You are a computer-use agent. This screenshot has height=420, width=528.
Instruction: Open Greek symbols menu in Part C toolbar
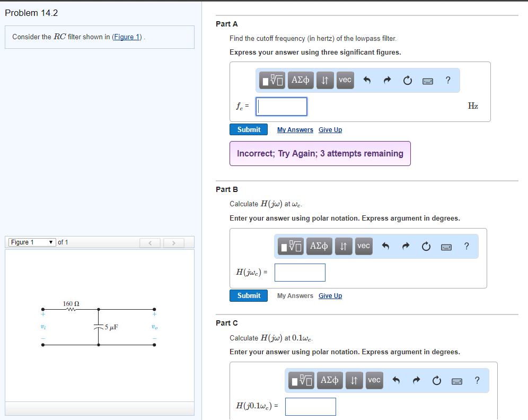click(x=330, y=380)
